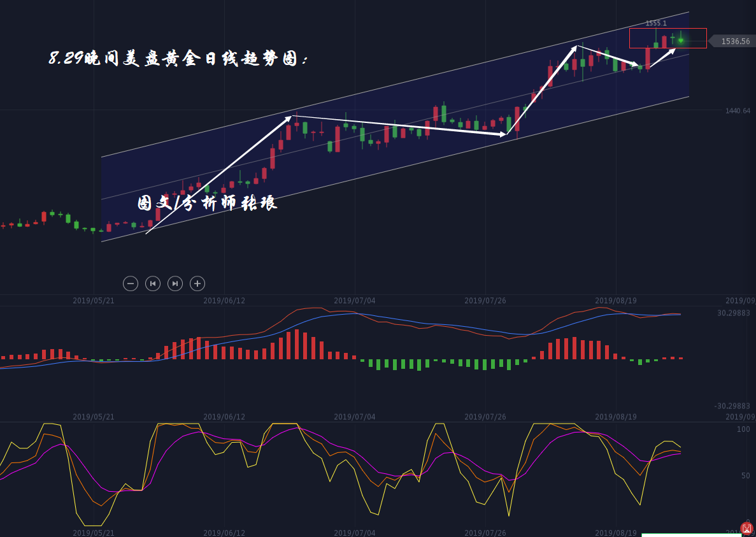Click the skip-to-previous chart navigation icon

point(153,283)
